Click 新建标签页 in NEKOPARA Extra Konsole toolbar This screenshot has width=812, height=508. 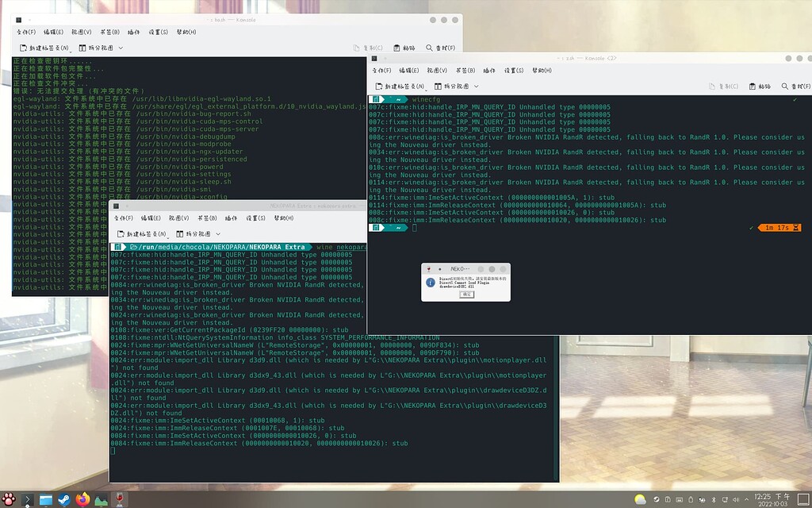pos(141,234)
